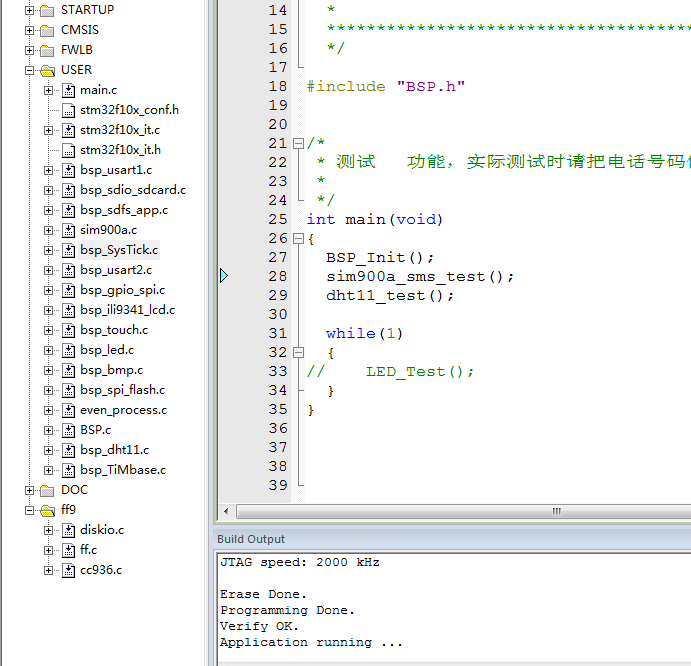This screenshot has width=691, height=666.
Task: Expand sim900a.c file dependencies
Action: click(x=48, y=231)
